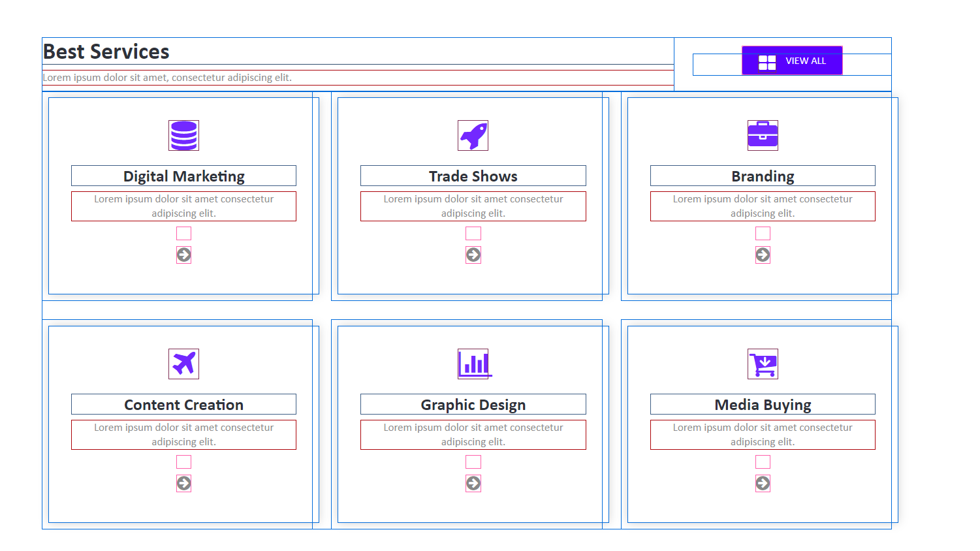980x551 pixels.
Task: Select the rocket icon on Trade Shows card
Action: click(x=473, y=135)
